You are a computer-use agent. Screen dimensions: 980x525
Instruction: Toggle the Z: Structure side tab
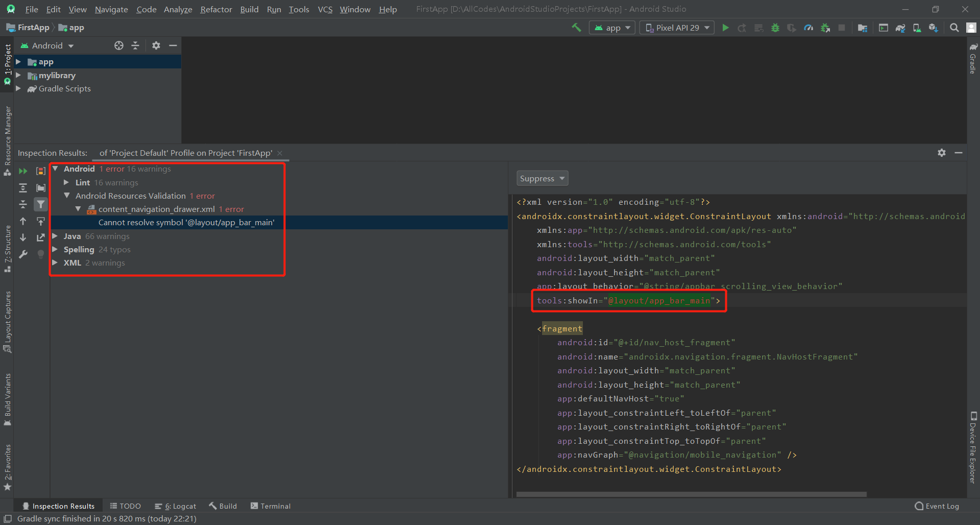point(7,249)
